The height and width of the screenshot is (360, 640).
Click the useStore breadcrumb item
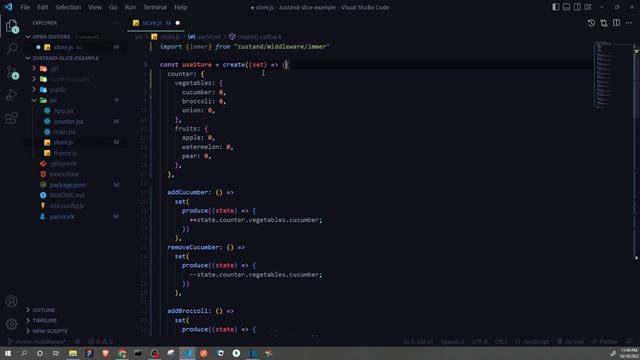[205, 37]
